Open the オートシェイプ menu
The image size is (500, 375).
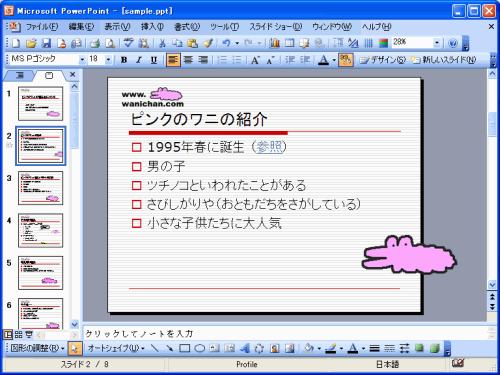[116, 348]
